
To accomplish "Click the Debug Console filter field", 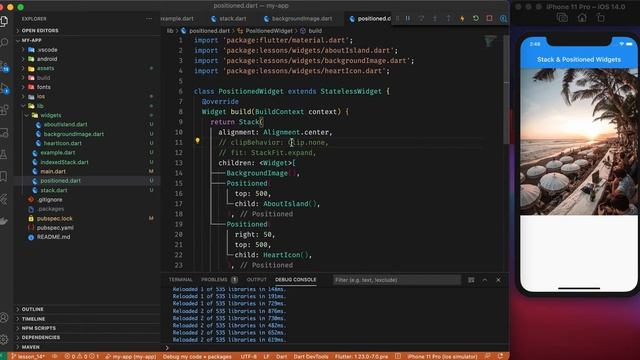I will [x=397, y=280].
